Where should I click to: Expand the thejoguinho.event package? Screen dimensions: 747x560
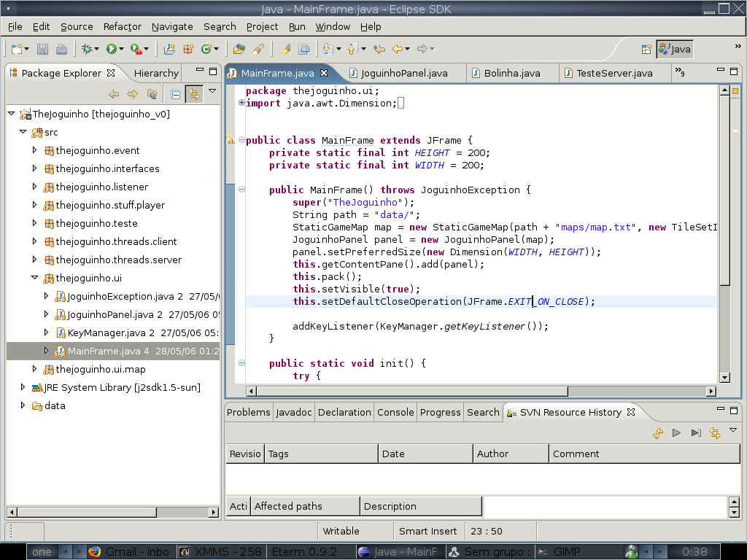point(34,150)
